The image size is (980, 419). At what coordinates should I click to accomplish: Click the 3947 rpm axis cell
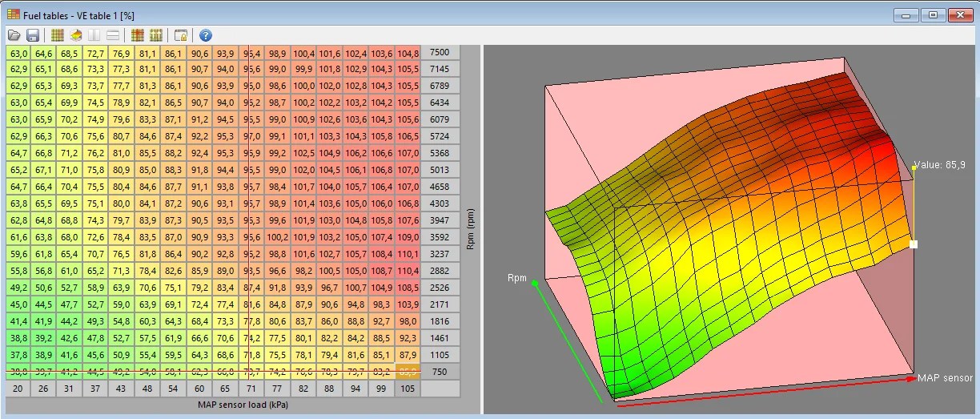(440, 220)
